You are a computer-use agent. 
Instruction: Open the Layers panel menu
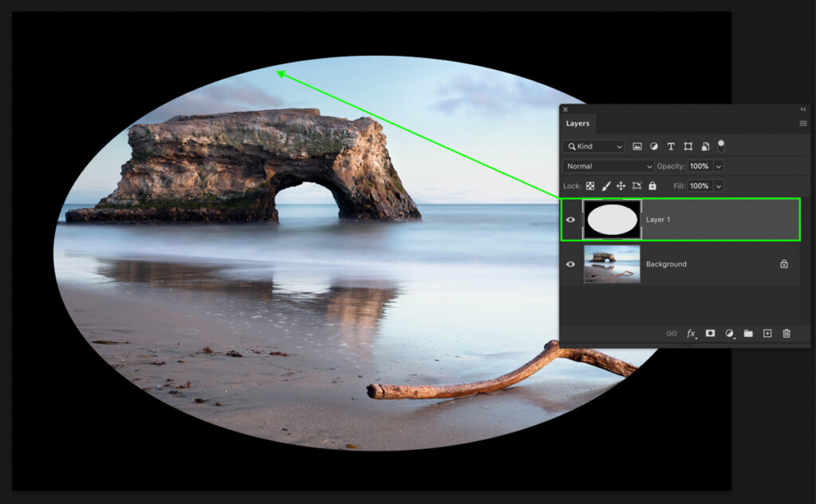coord(803,123)
